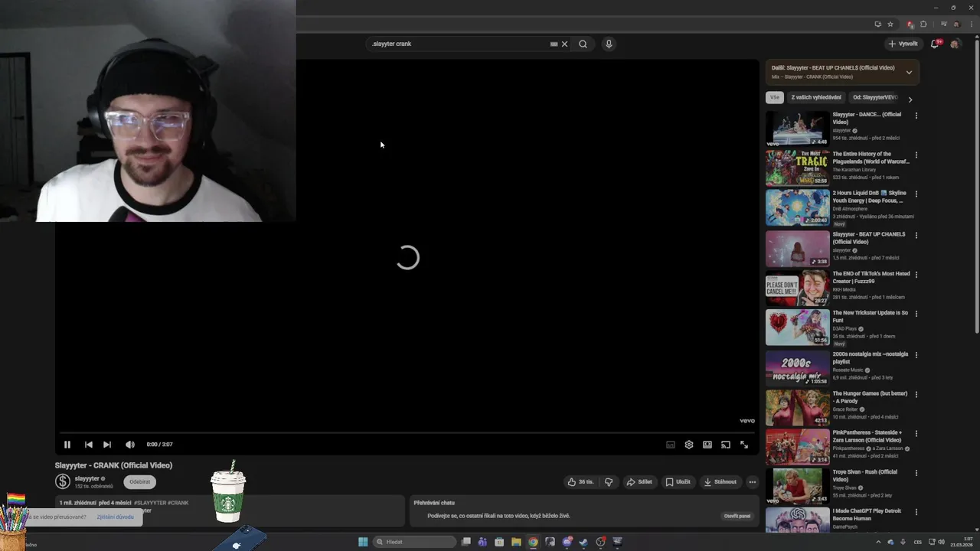Open Troye Sivan - Rush video title
This screenshot has height=551, width=980.
(x=864, y=475)
